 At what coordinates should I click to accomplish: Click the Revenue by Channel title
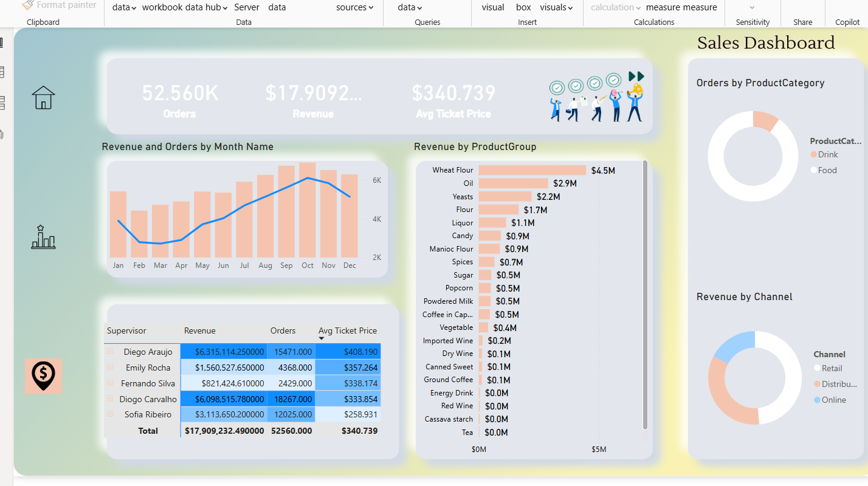tap(745, 296)
